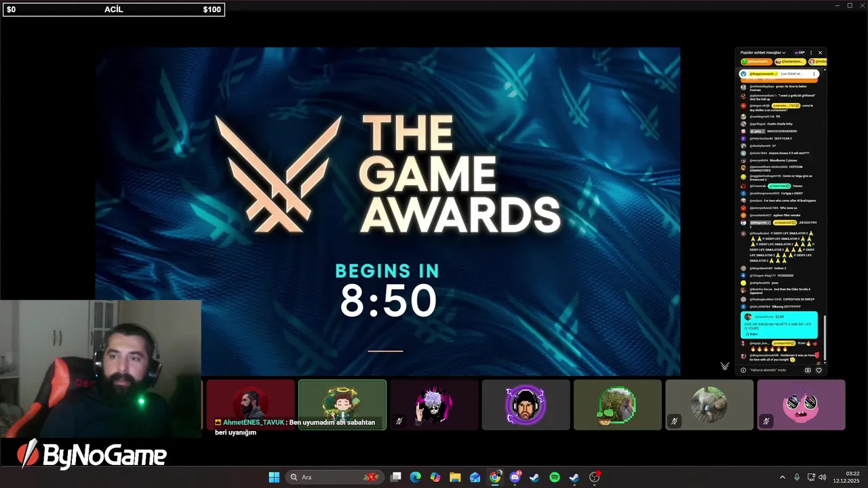Open Task View on the taskbar
868x488 pixels.
396,477
